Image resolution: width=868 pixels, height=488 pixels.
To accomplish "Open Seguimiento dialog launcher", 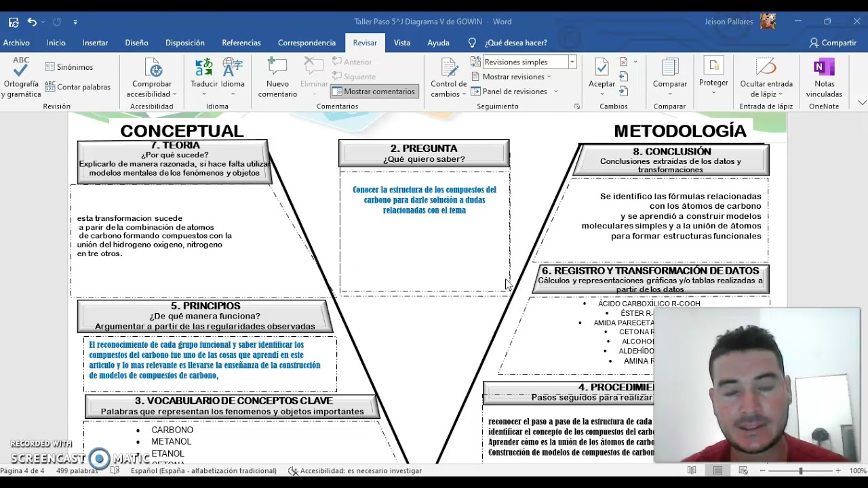I will point(577,106).
